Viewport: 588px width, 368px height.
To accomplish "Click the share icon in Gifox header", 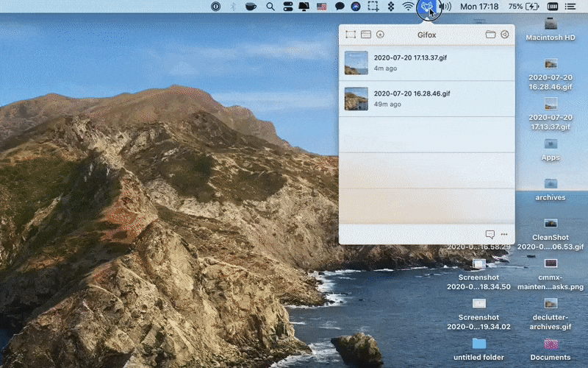I will [505, 35].
